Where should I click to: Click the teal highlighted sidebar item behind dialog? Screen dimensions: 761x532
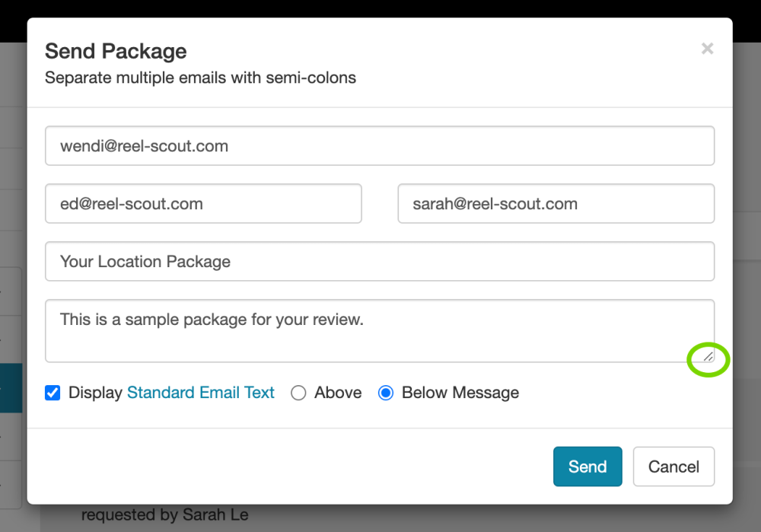(12, 387)
